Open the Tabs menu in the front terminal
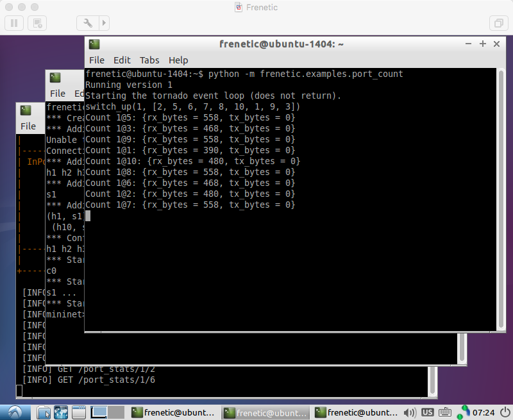Image resolution: width=513 pixels, height=420 pixels. (x=149, y=60)
